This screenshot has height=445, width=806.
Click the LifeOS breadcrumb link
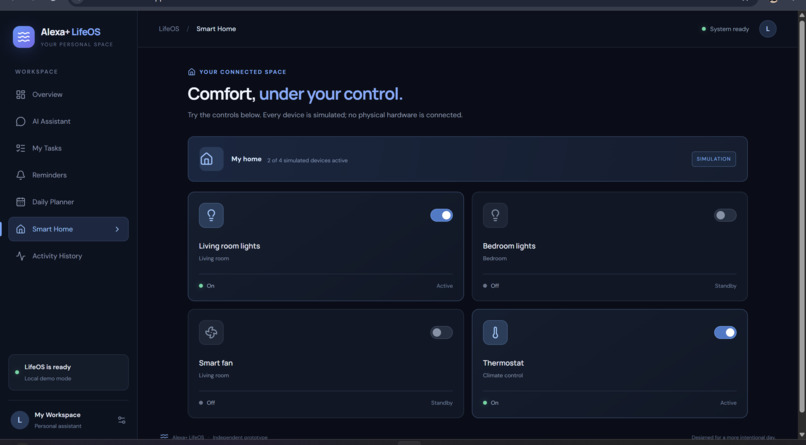(x=169, y=29)
